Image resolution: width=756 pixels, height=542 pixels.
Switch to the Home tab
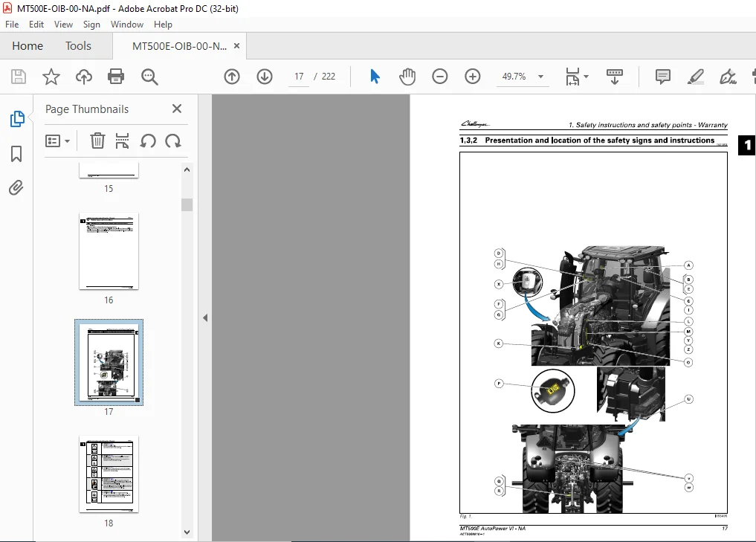click(28, 46)
